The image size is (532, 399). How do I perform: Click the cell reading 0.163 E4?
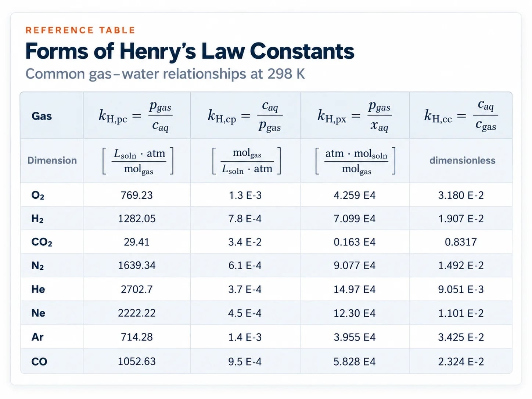point(355,242)
